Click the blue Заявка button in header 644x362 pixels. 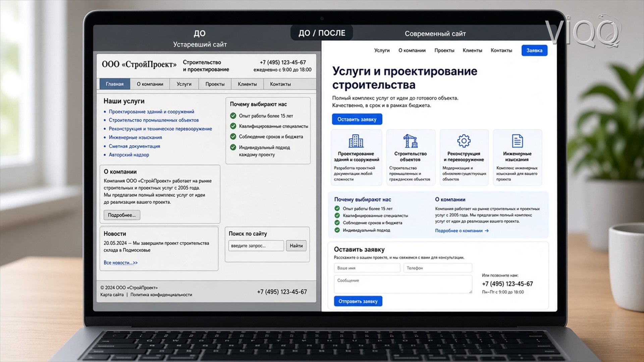[x=534, y=50]
